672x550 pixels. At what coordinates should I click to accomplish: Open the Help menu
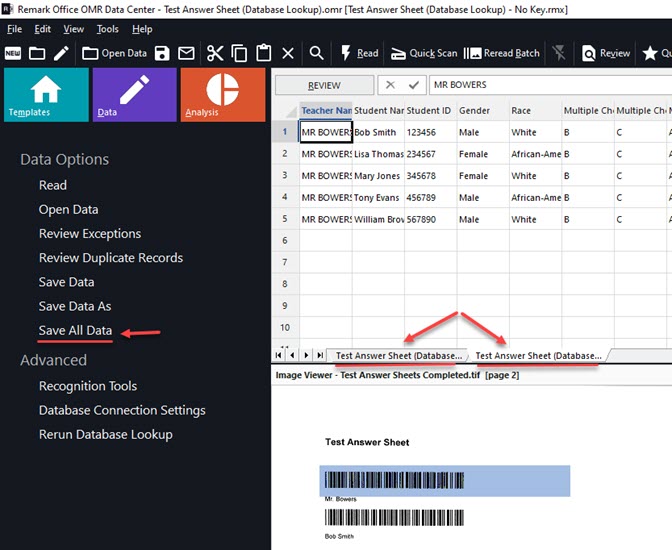[x=142, y=29]
